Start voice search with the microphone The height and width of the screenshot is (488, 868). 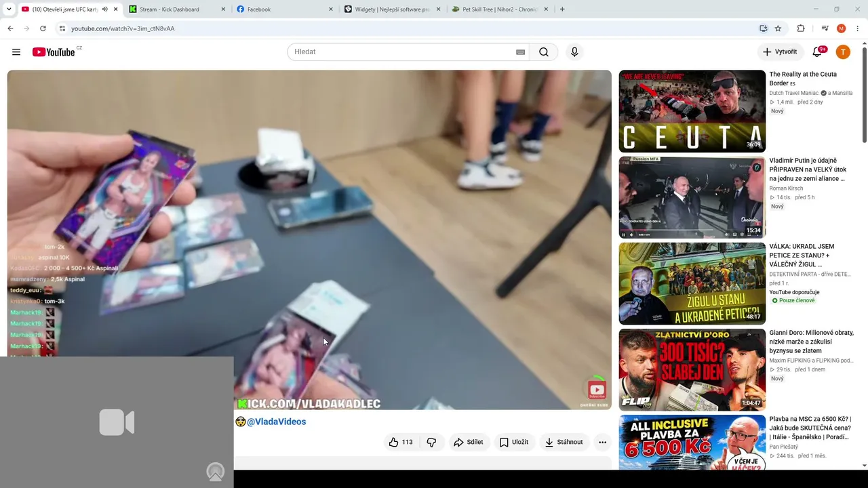pos(574,52)
